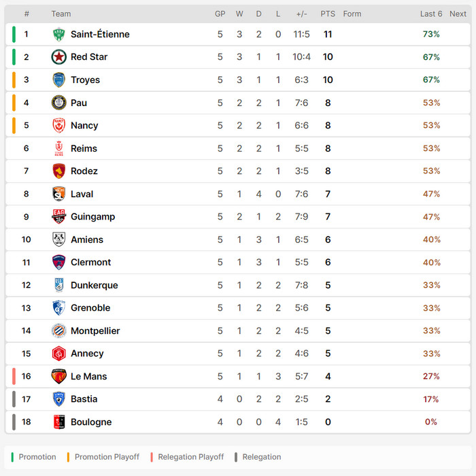476x476 pixels.
Task: Click the Last 6 column header
Action: 431,14
